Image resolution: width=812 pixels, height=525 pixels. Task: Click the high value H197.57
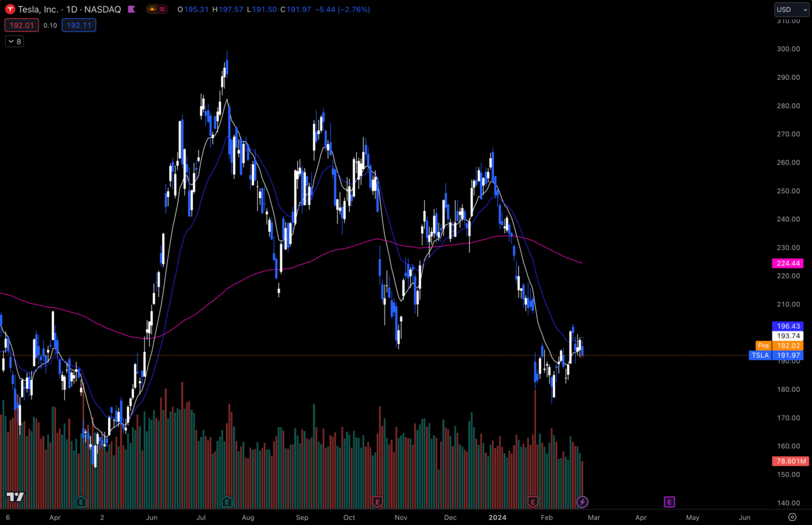point(228,9)
